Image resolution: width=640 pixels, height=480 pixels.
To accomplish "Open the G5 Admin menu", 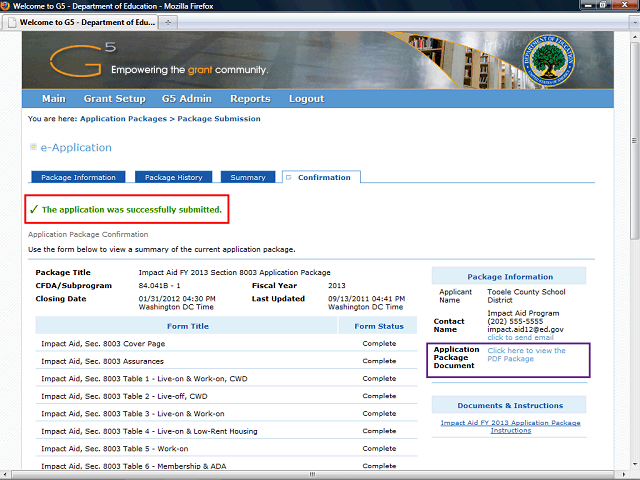I will [187, 99].
